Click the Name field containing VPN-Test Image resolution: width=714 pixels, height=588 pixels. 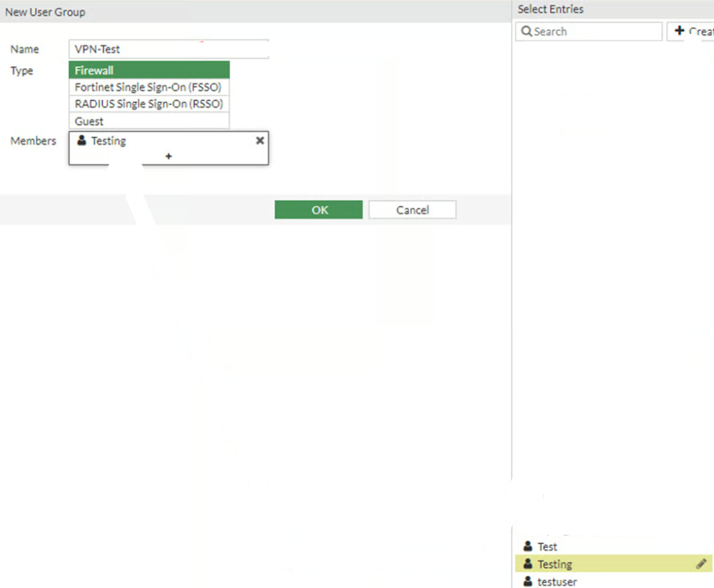click(x=169, y=50)
